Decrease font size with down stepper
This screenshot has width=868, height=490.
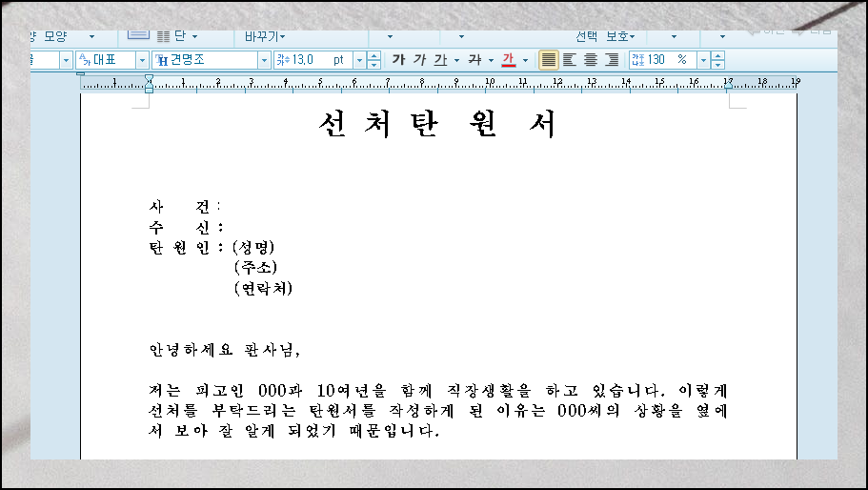[x=374, y=64]
